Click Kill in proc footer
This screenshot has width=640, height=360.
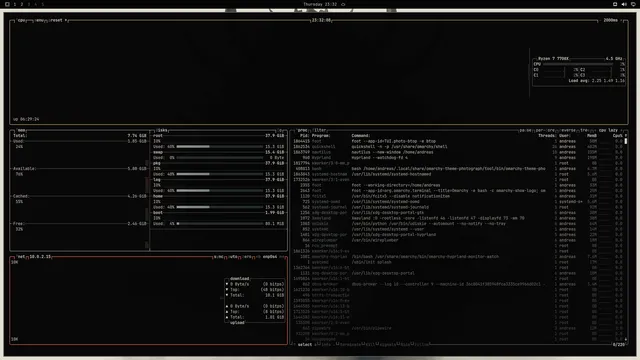[370, 344]
